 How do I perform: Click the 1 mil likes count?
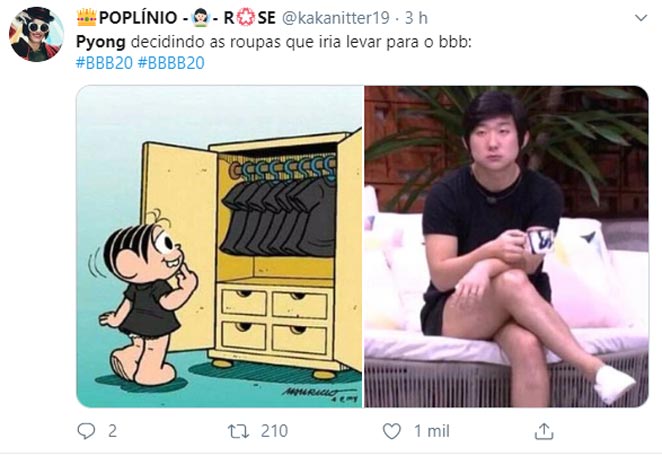(431, 431)
